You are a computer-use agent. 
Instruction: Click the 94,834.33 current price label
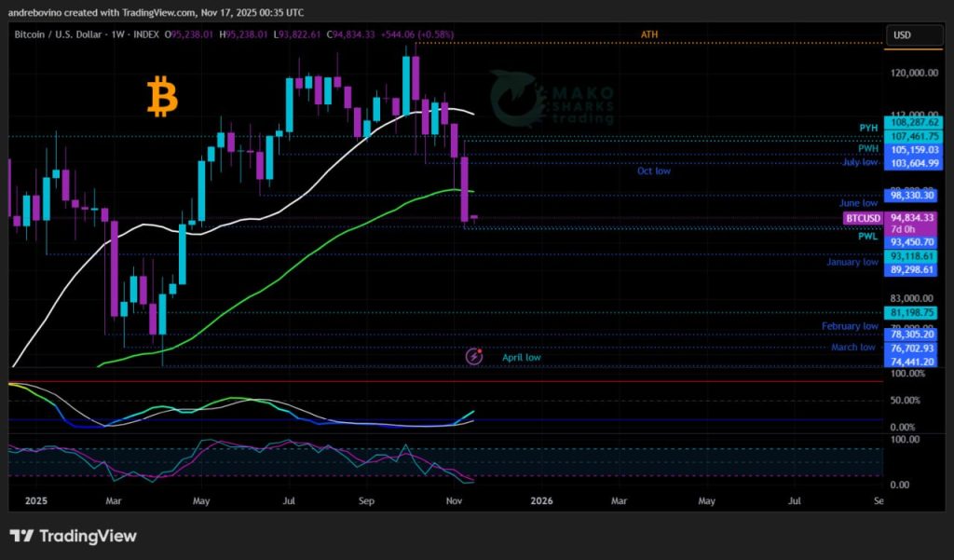pyautogui.click(x=912, y=218)
